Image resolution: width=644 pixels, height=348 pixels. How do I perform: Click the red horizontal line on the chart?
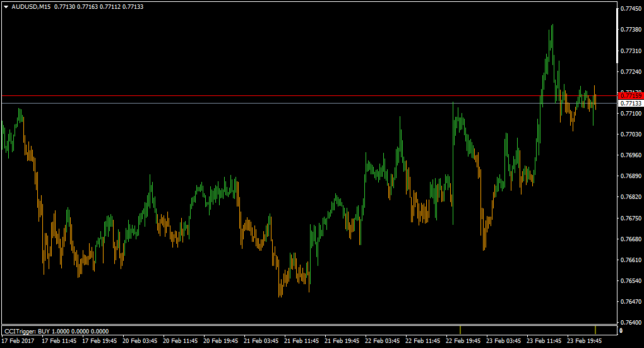click(x=309, y=96)
